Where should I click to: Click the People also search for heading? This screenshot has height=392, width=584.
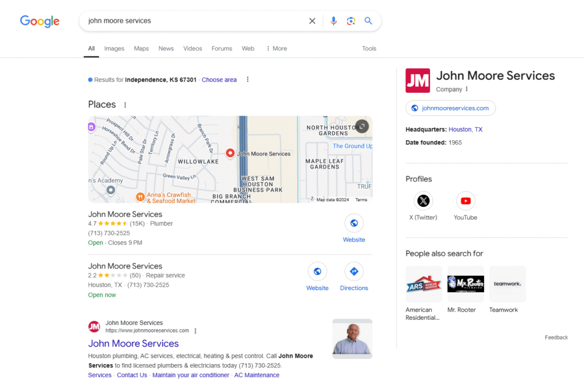[444, 254]
